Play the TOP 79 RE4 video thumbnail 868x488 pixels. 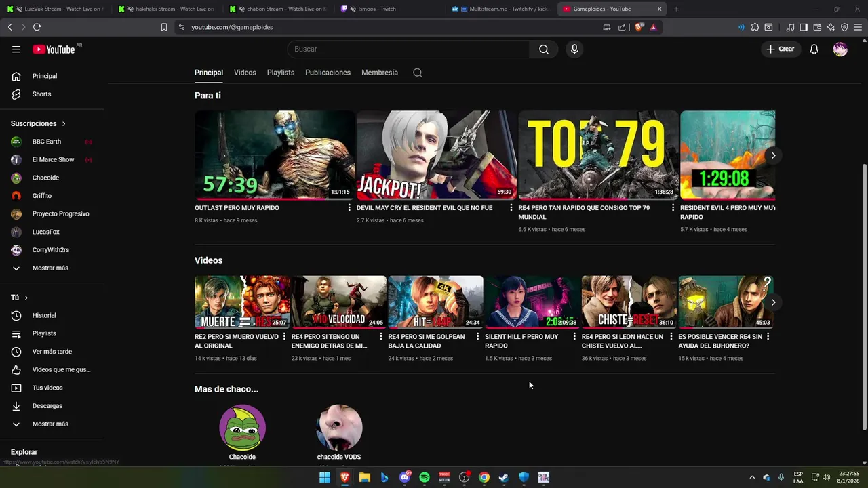(598, 155)
